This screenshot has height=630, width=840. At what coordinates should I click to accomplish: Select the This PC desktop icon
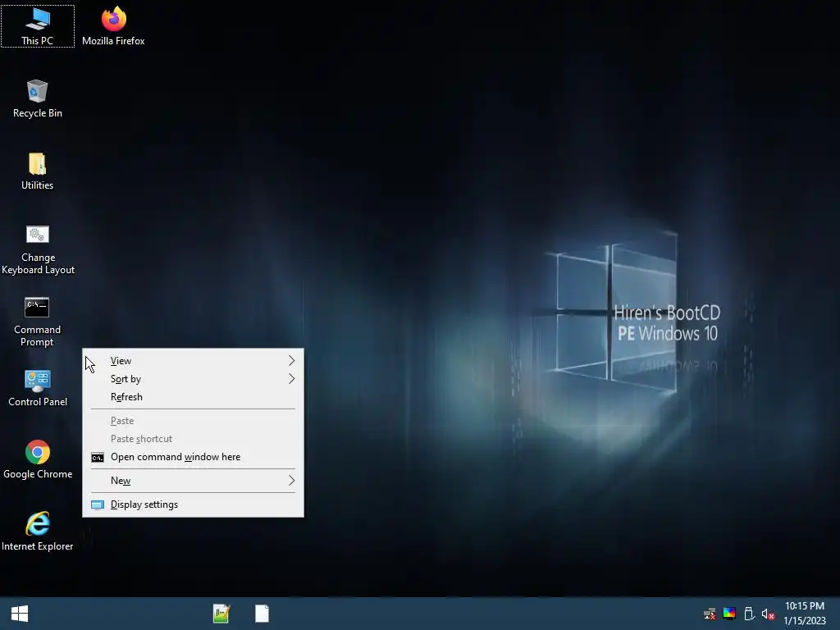pos(38,25)
